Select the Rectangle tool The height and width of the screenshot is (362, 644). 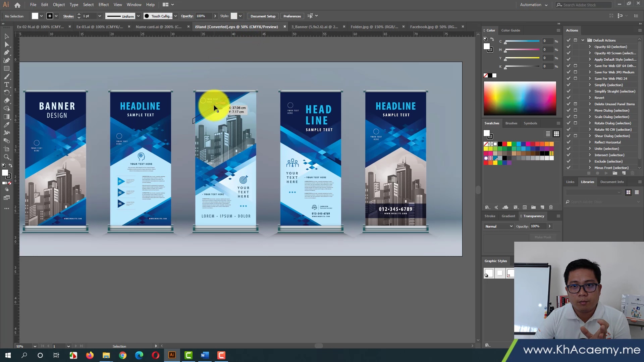(7, 68)
